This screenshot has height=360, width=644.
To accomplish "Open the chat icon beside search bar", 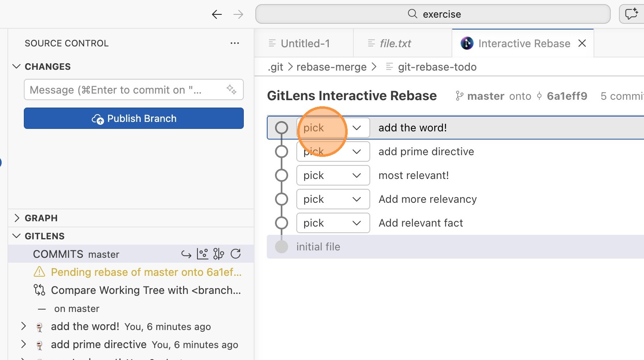I will (x=631, y=14).
